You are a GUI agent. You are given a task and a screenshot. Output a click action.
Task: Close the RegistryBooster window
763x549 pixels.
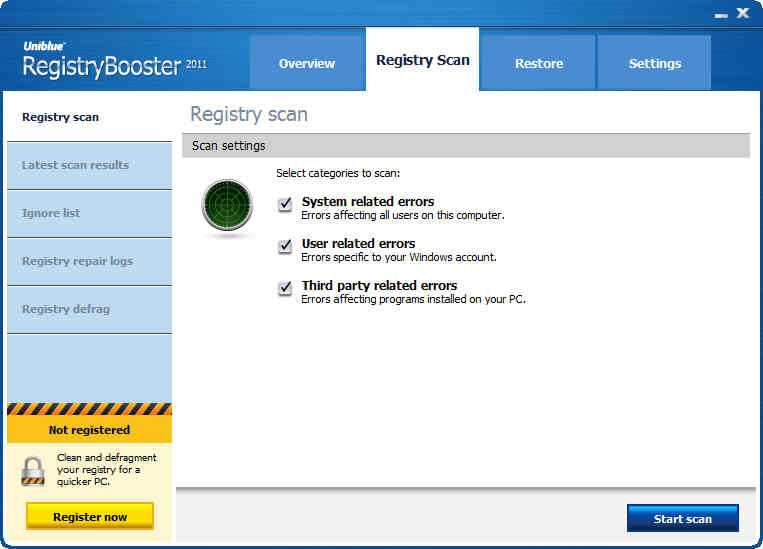(743, 13)
